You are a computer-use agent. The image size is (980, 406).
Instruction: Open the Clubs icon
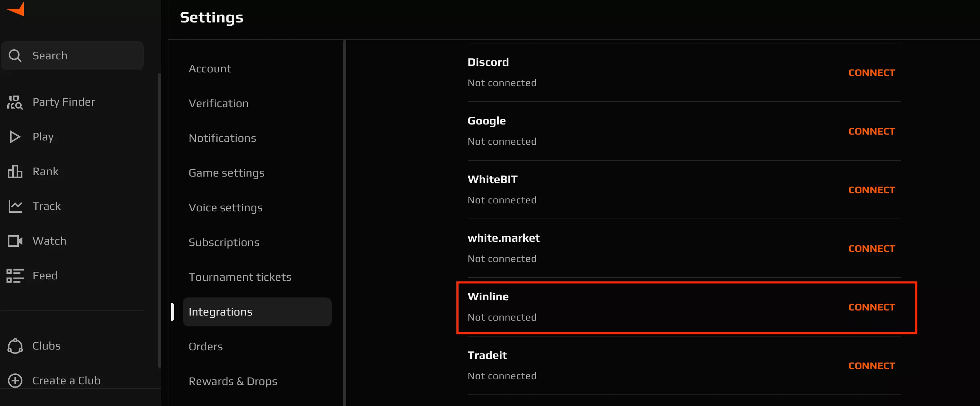[x=15, y=346]
